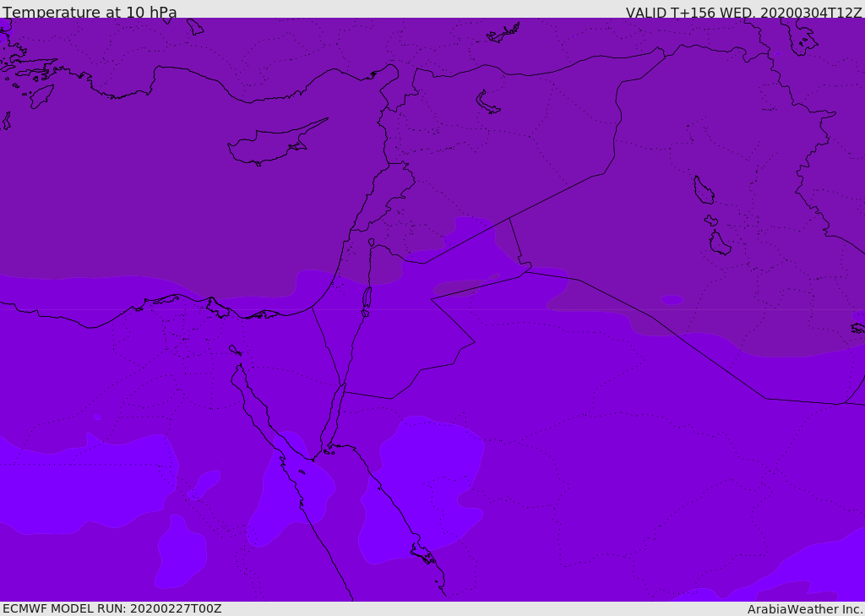Click the Lake Razzaza outline in Iraq
The width and height of the screenshot is (865, 616).
click(x=719, y=243)
